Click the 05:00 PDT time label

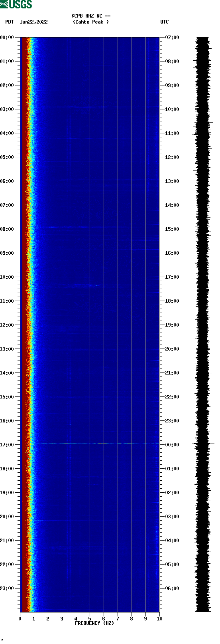[7, 157]
